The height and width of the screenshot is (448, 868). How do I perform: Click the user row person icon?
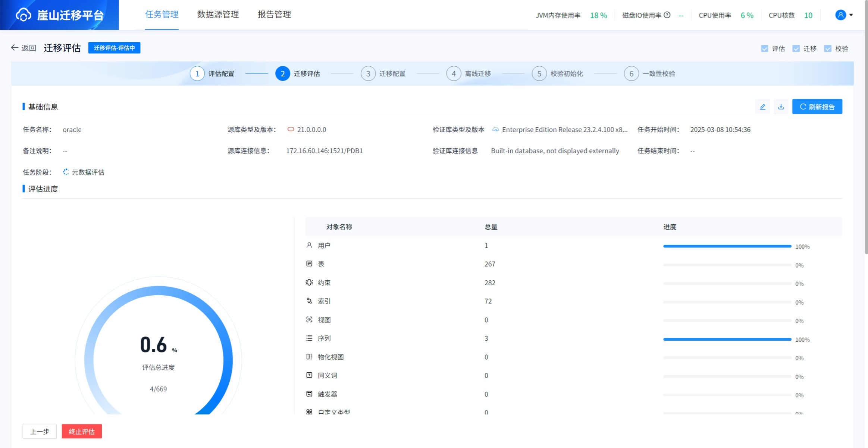click(x=309, y=245)
